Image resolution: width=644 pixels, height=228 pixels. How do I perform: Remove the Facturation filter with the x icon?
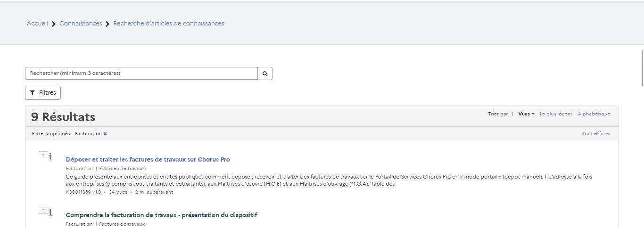(105, 134)
